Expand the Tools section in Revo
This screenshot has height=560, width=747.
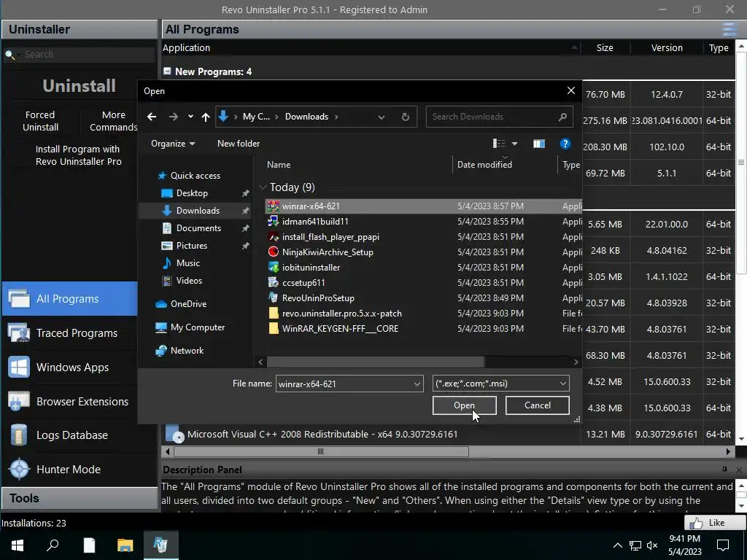pos(80,498)
